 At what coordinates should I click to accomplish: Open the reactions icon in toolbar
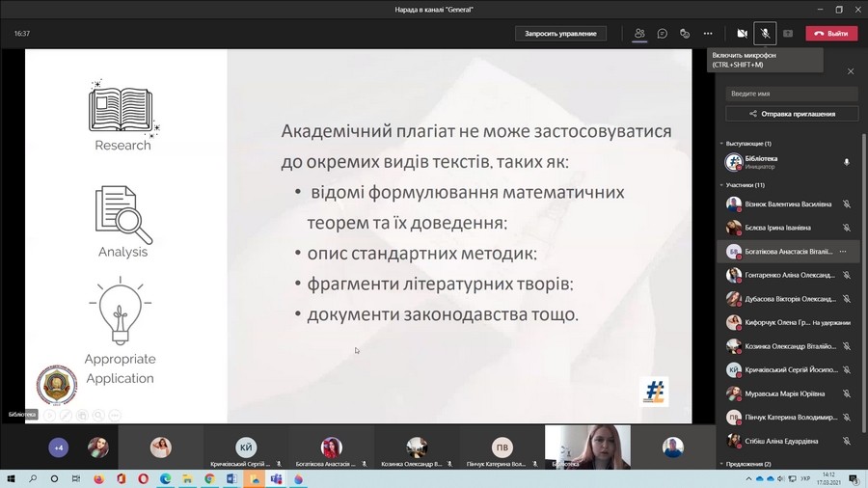pos(685,33)
